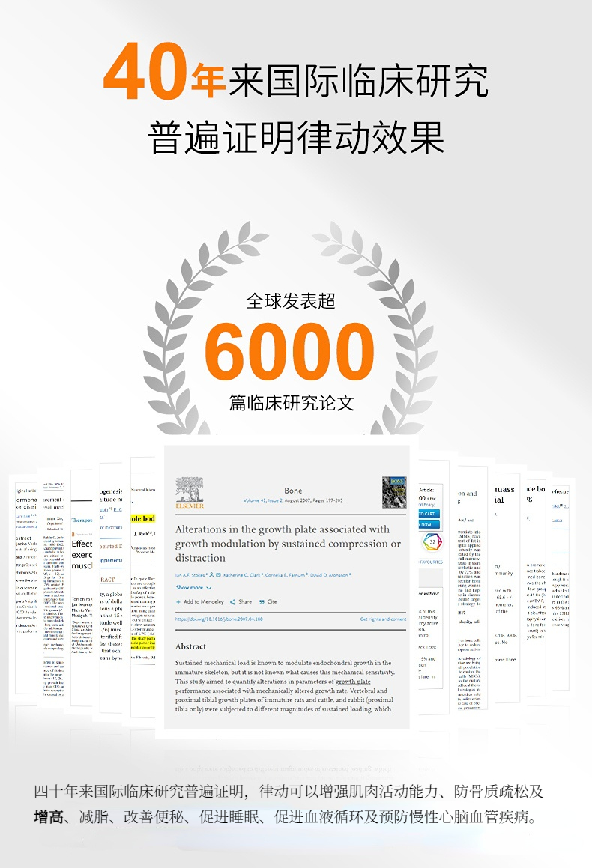Click the underlined growth plate link
Viewport: 592px width, 868px height.
353,682
